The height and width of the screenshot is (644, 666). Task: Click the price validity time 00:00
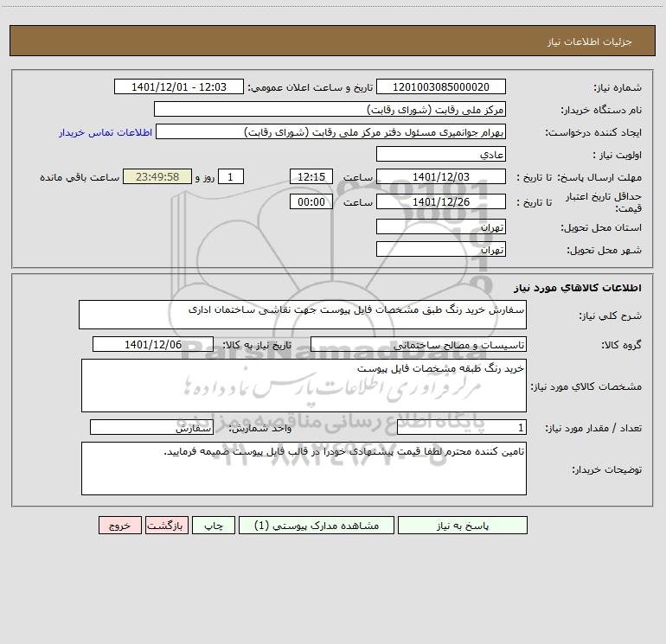click(x=311, y=201)
